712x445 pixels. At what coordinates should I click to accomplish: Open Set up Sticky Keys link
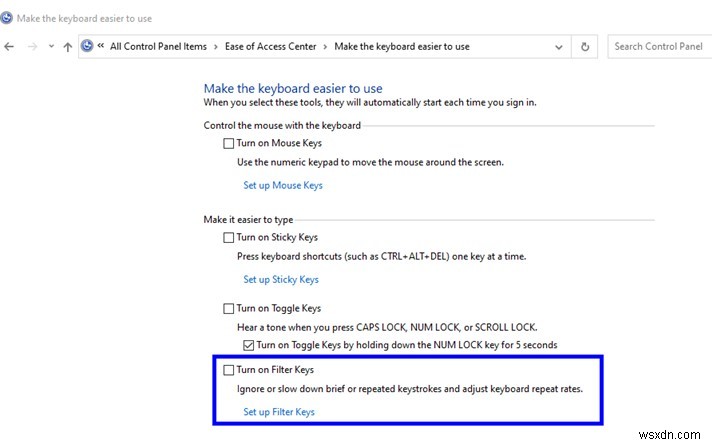click(281, 279)
